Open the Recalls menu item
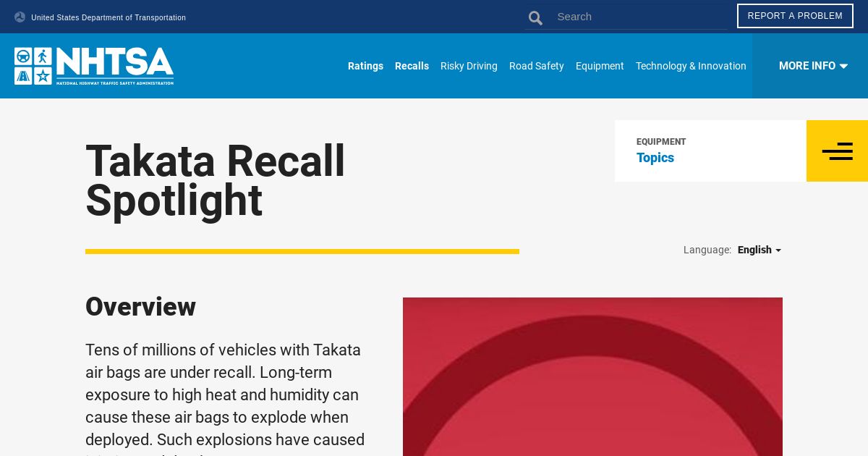This screenshot has width=868, height=456. [x=412, y=66]
